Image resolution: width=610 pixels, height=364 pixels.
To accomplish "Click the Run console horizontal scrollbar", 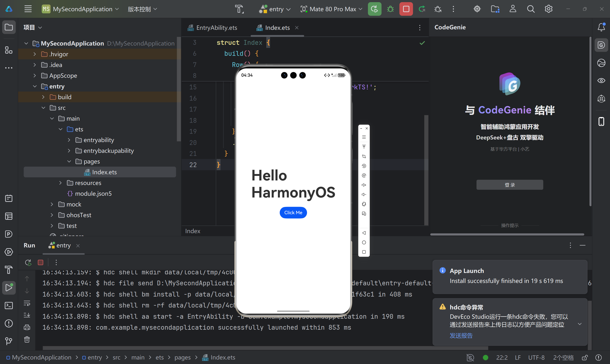I will point(265,348).
